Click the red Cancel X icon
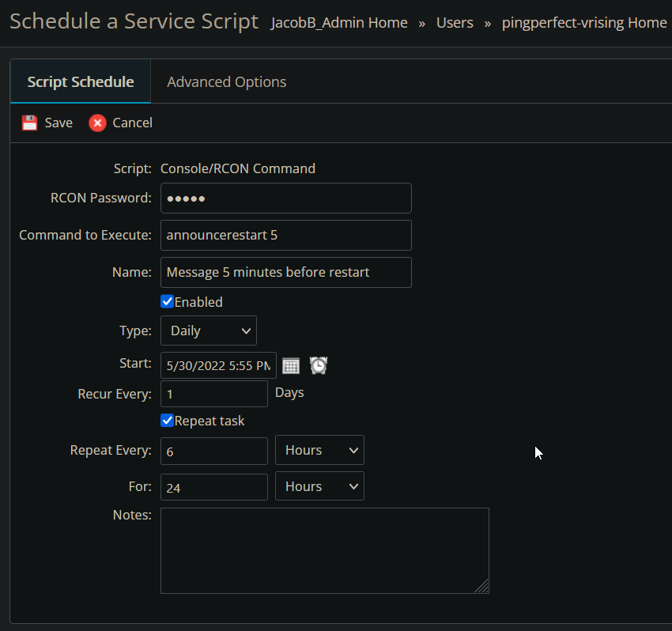The height and width of the screenshot is (631, 672). pyautogui.click(x=97, y=123)
